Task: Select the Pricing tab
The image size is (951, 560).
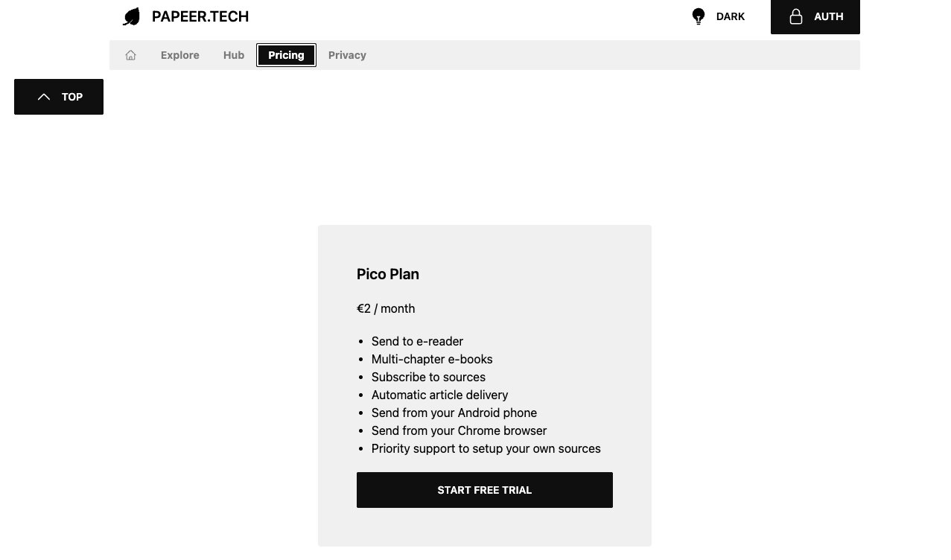Action: point(286,55)
